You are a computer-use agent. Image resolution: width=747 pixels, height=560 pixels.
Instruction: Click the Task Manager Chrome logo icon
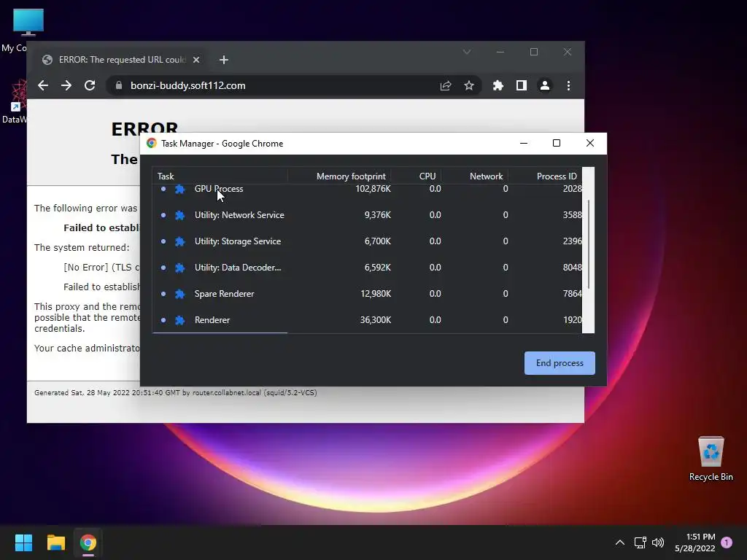pos(152,144)
